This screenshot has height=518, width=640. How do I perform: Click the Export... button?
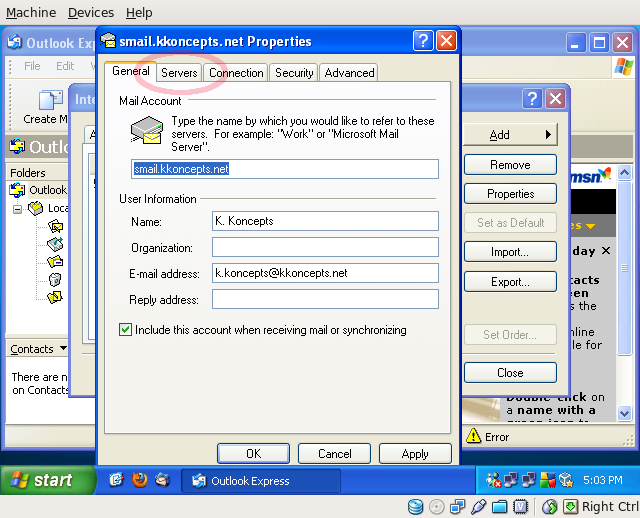[x=510, y=282]
